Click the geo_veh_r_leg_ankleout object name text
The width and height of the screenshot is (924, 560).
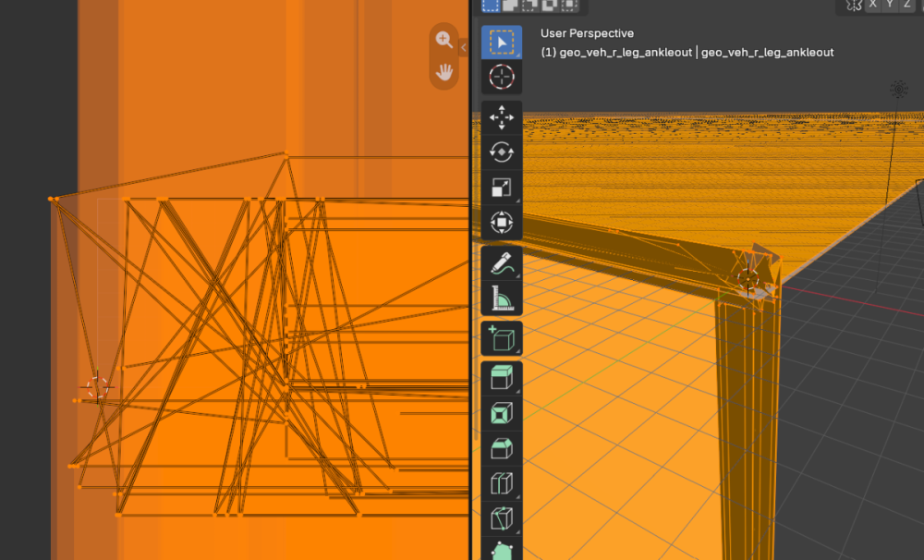click(687, 53)
